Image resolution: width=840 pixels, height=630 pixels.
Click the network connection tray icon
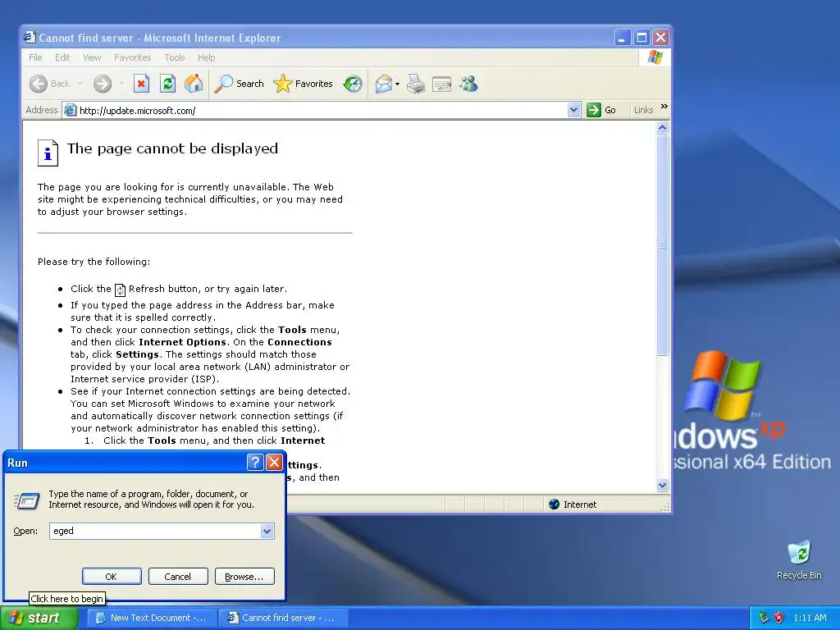pyautogui.click(x=764, y=618)
